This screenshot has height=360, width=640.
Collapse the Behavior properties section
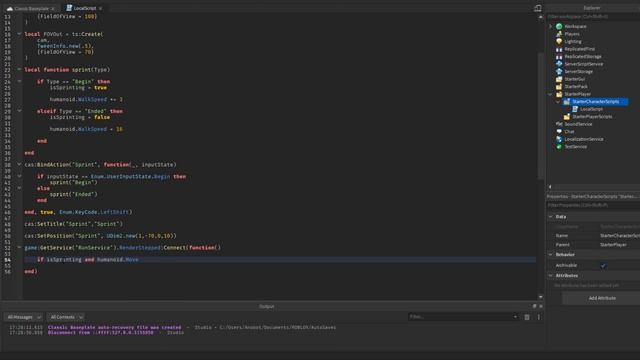click(551, 254)
